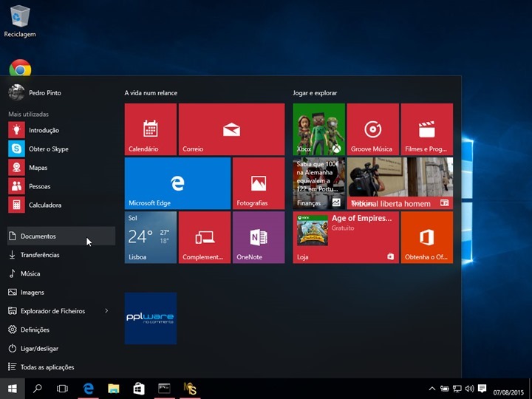Open File Explorer from the taskbar

[x=114, y=389]
